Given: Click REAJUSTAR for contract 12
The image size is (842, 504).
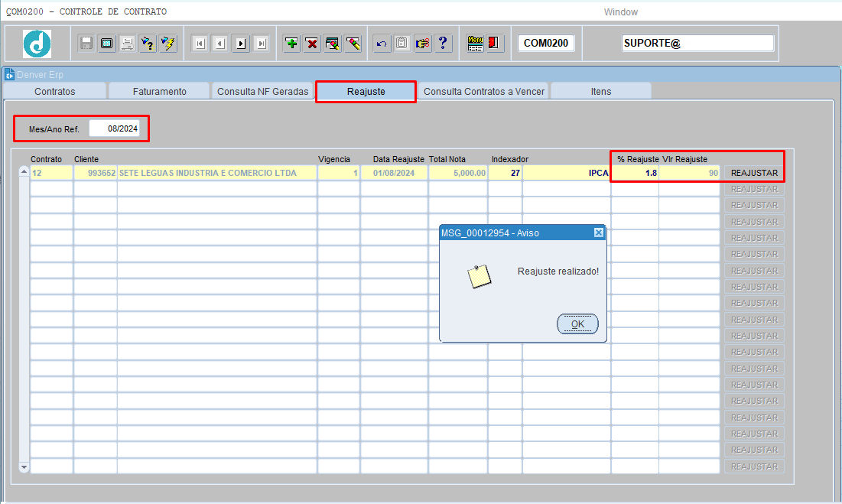Looking at the screenshot, I should click(754, 173).
